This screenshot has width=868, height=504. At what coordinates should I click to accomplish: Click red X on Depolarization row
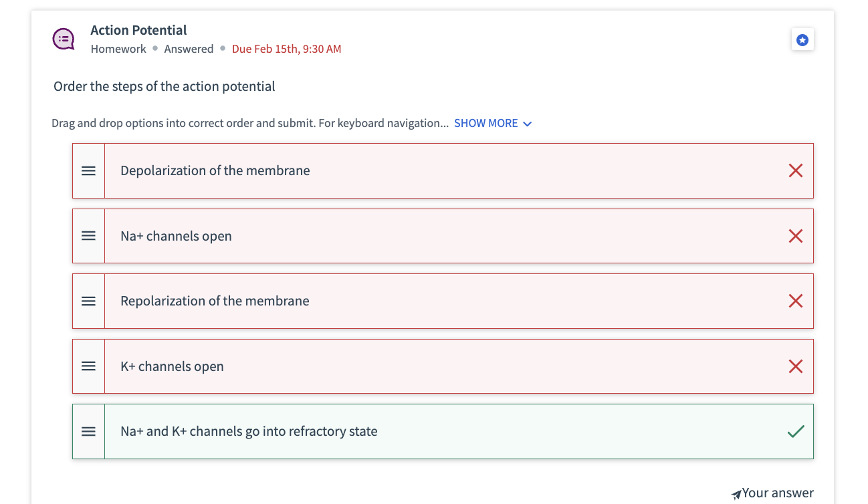(795, 171)
